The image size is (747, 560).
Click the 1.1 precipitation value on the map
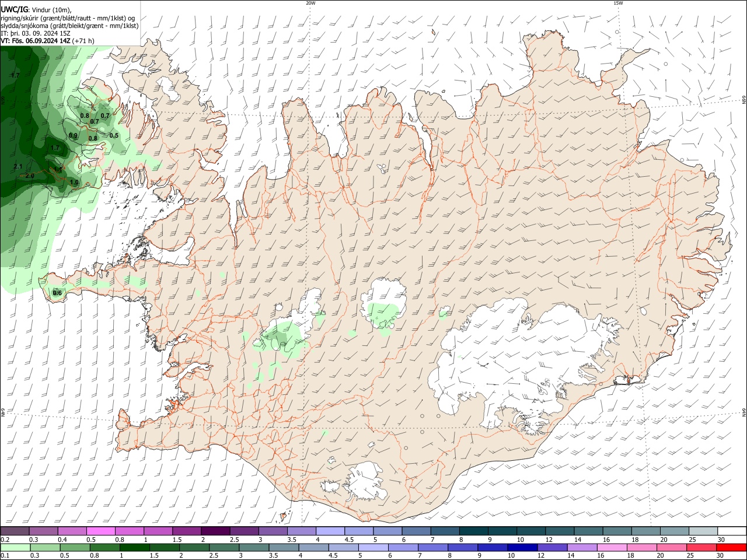click(58, 170)
